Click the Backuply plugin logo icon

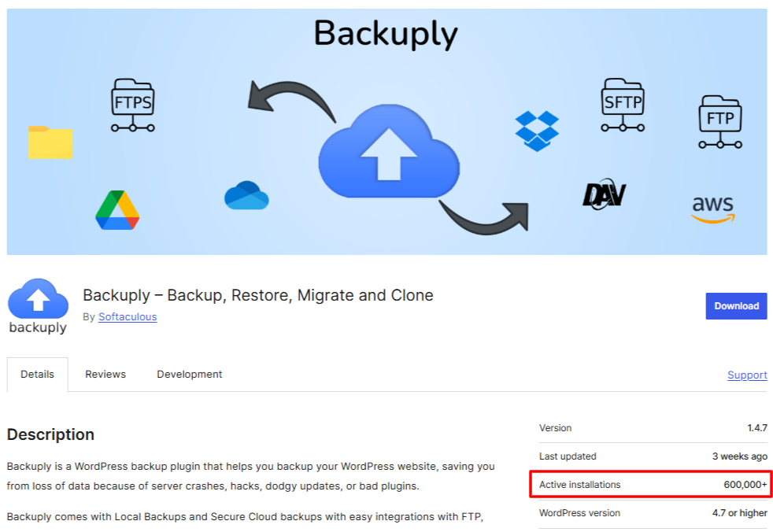(x=38, y=305)
